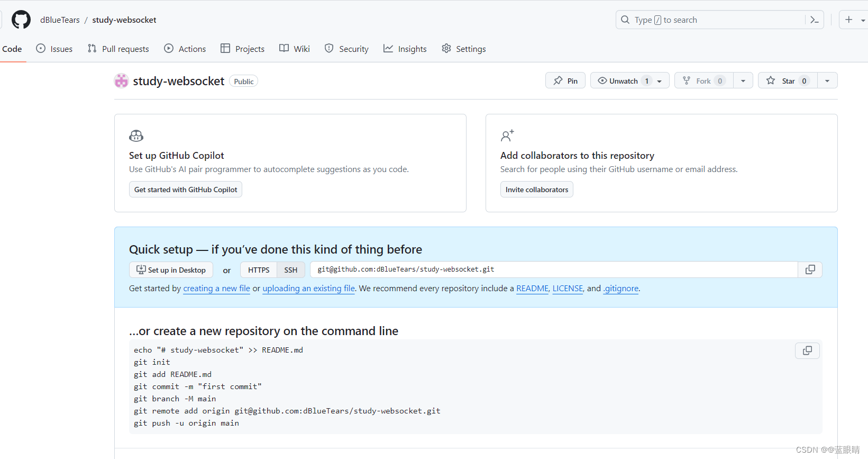
Task: Click the plus create-new icon
Action: [849, 20]
